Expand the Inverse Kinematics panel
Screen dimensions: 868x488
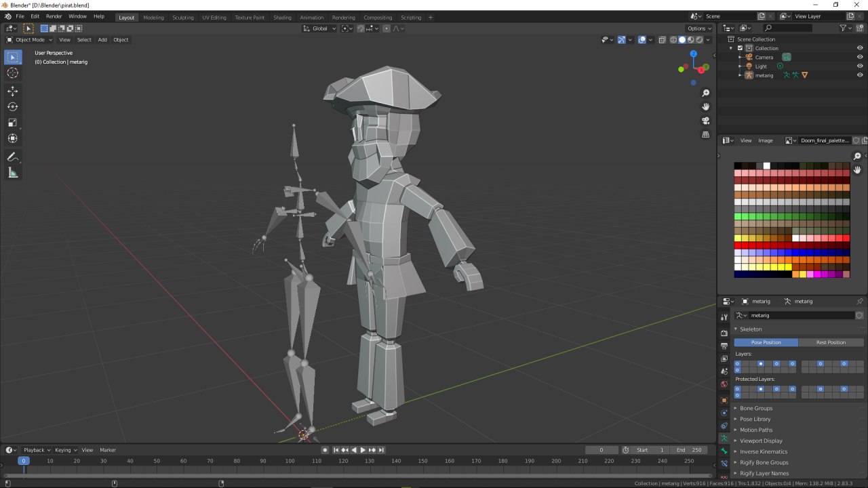(763, 451)
